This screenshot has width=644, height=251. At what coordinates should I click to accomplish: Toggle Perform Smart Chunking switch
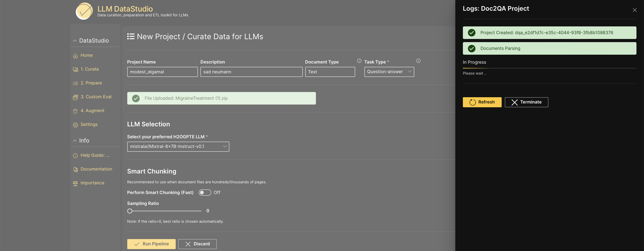205,193
